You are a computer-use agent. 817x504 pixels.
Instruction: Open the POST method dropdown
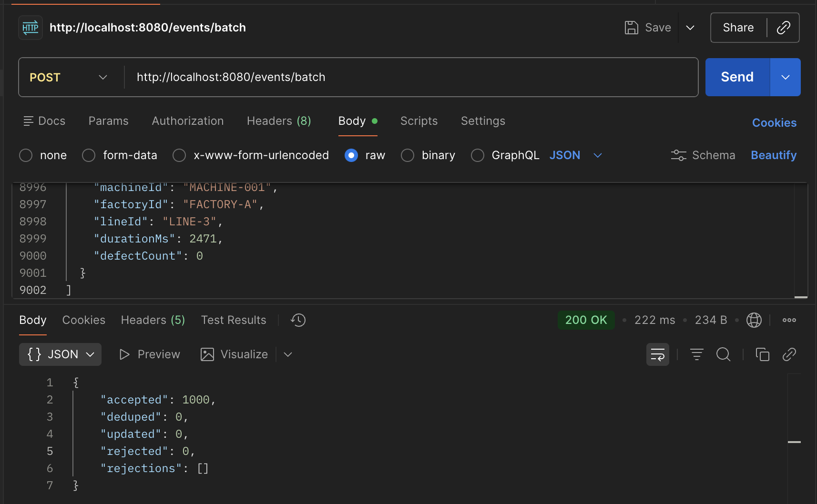tap(69, 77)
